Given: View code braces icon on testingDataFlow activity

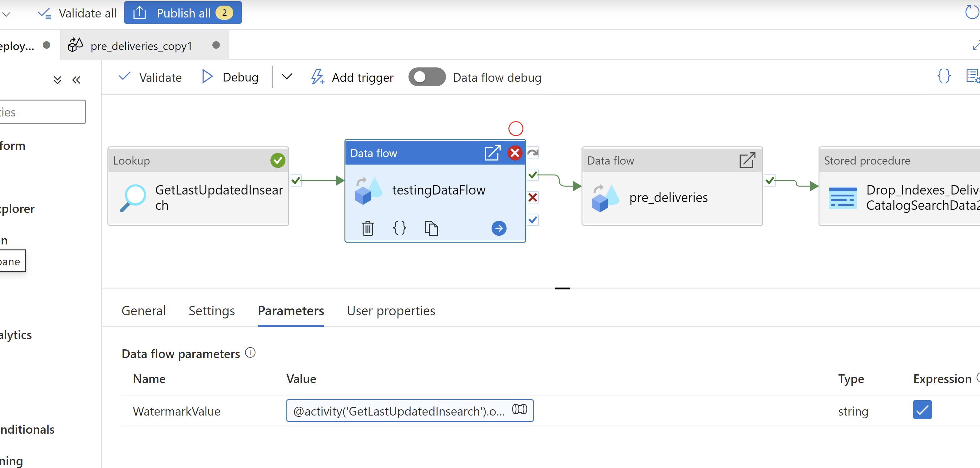Looking at the screenshot, I should click(399, 228).
